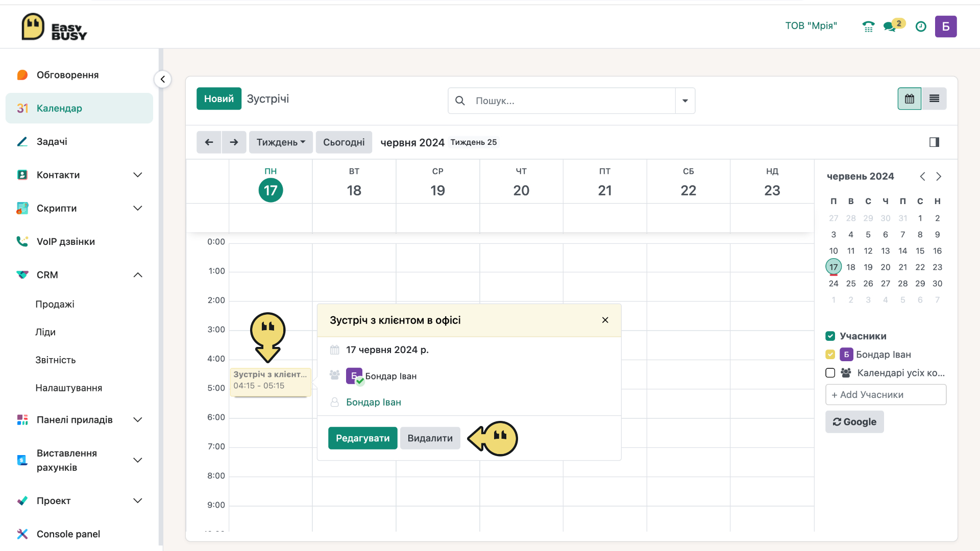Open Налаштування under CRM
This screenshot has width=980, height=551.
(x=69, y=388)
